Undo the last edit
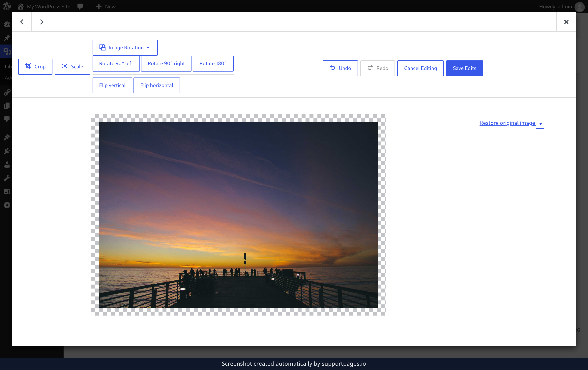 [340, 68]
